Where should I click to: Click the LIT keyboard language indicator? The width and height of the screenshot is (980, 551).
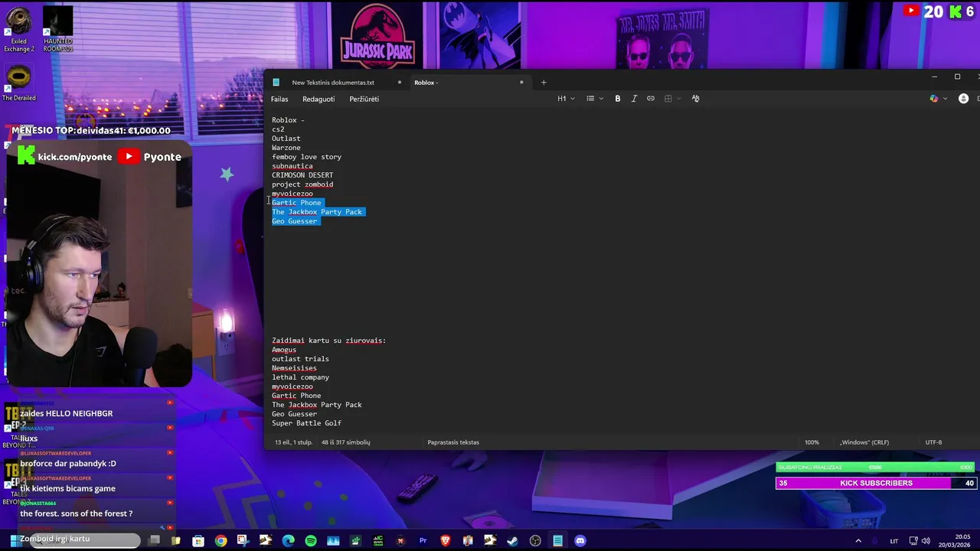click(893, 541)
